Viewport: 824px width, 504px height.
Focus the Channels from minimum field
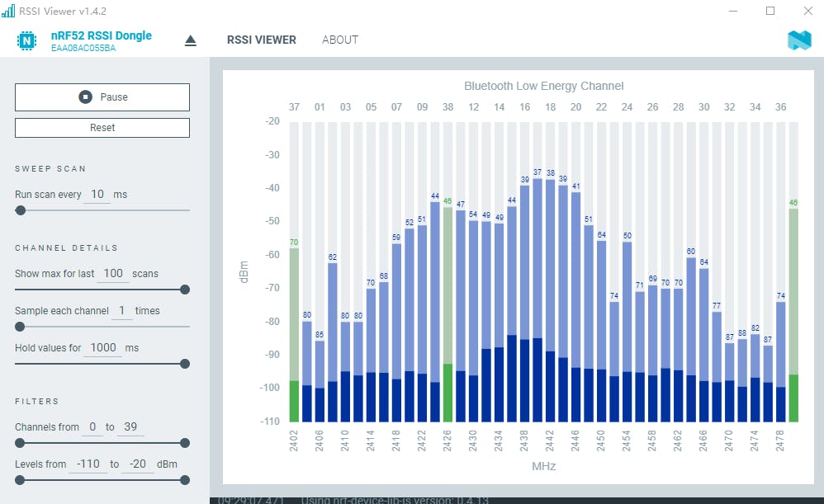pos(92,426)
